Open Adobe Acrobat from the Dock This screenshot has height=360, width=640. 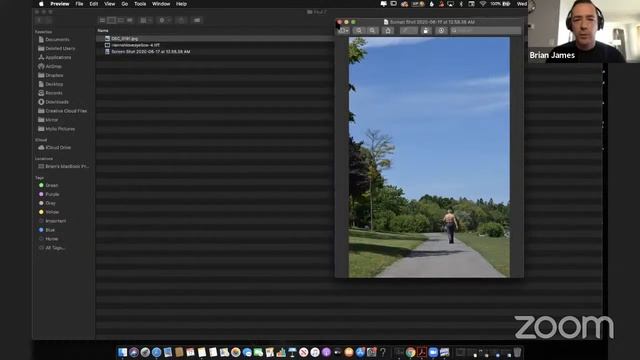[x=422, y=352]
